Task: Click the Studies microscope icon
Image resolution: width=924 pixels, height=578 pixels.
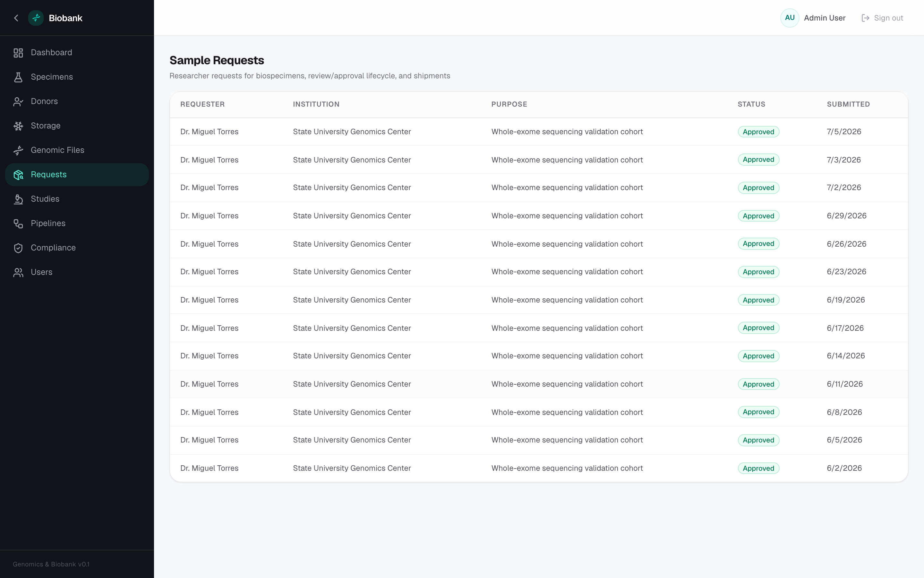Action: pos(18,199)
